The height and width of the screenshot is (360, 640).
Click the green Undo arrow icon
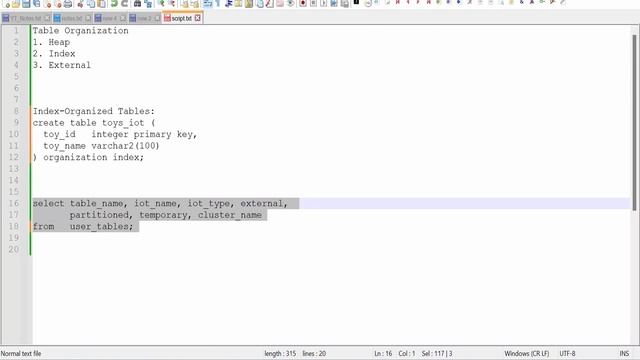(114, 4)
